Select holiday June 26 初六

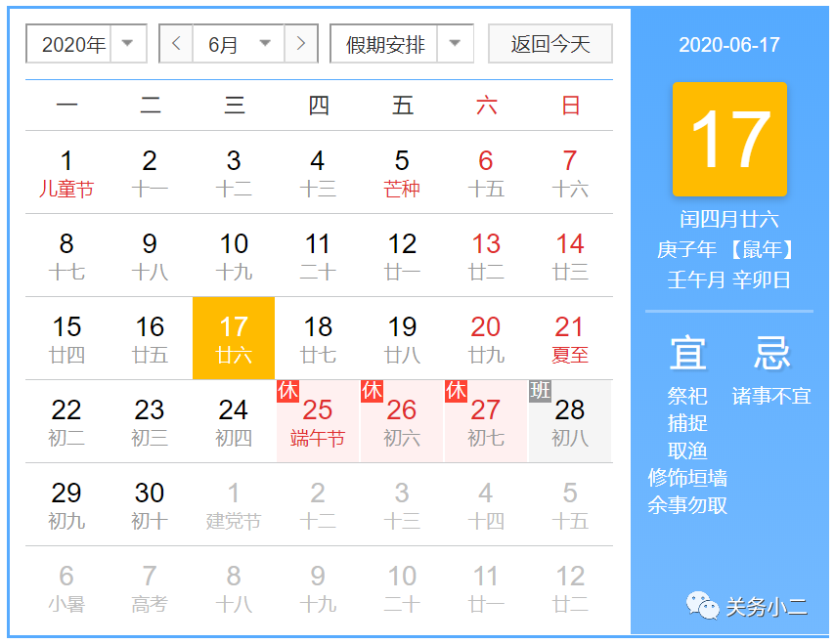point(402,421)
